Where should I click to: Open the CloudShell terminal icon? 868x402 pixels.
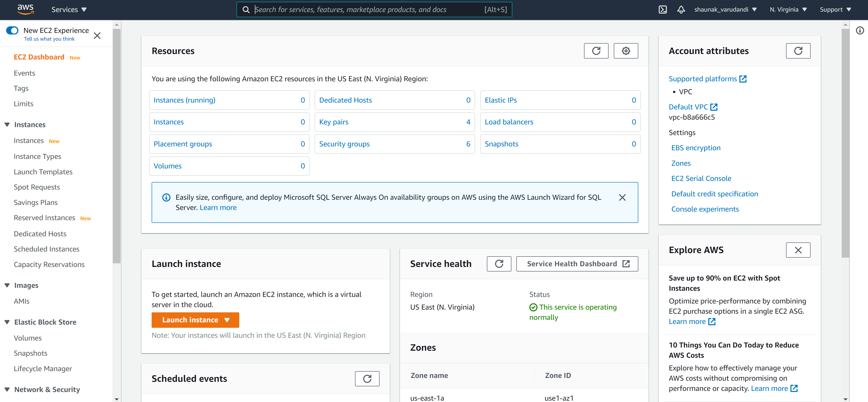click(x=662, y=10)
